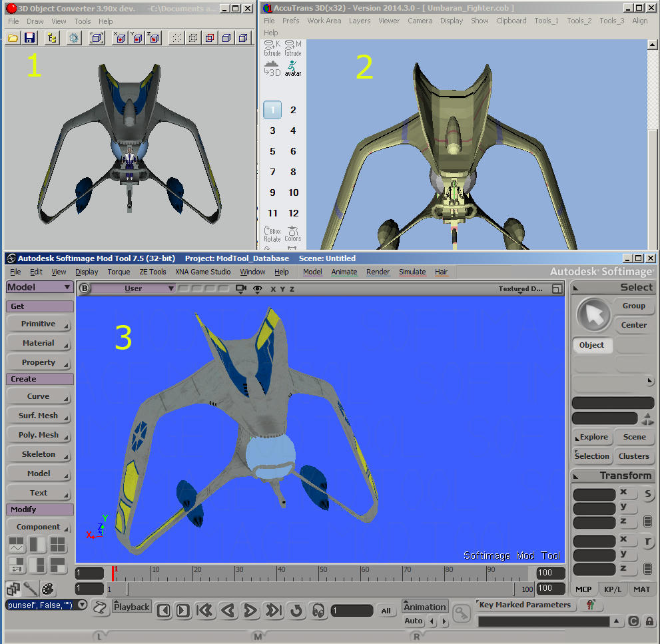Toggle the B button in viewport bar

click(85, 288)
